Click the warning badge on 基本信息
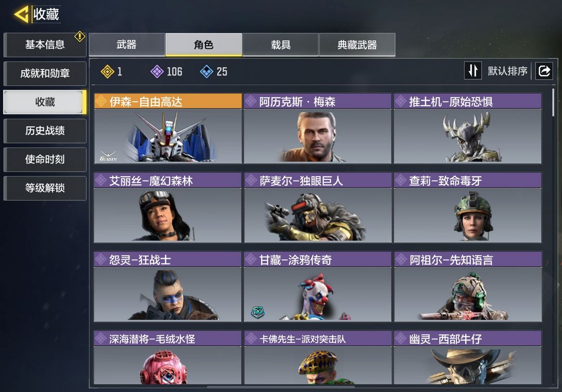 tap(80, 36)
